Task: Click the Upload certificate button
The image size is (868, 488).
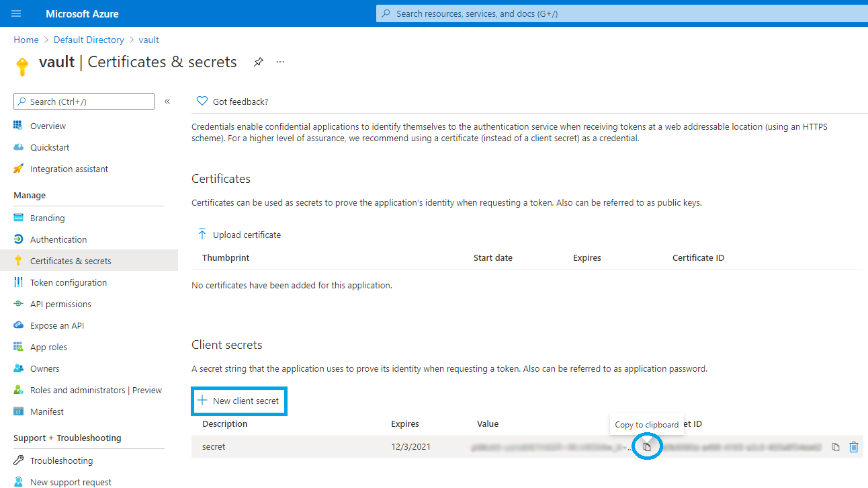Action: pos(239,235)
